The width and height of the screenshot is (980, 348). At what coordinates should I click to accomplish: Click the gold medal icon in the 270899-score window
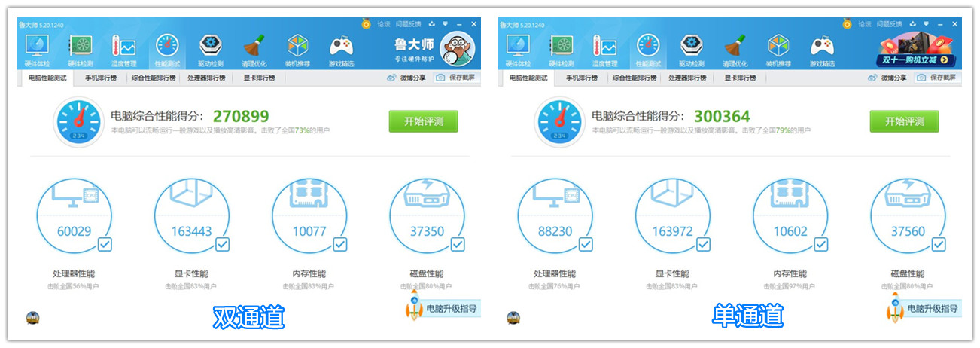(367, 24)
